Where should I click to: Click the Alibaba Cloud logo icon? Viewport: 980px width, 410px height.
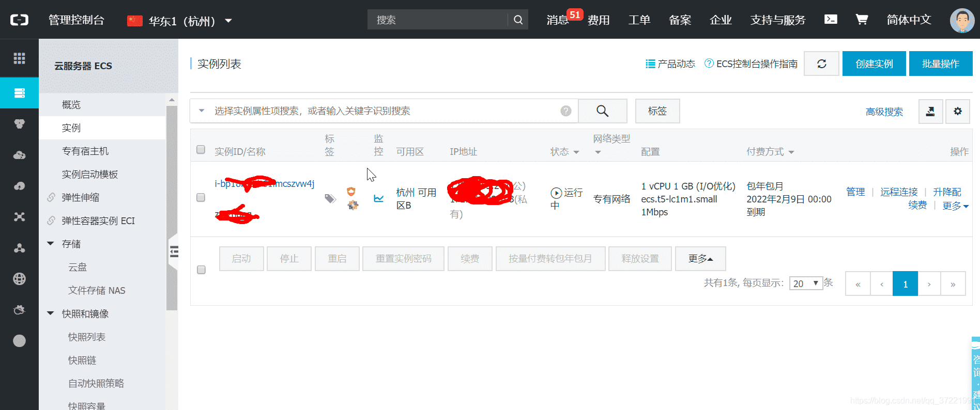[19, 20]
